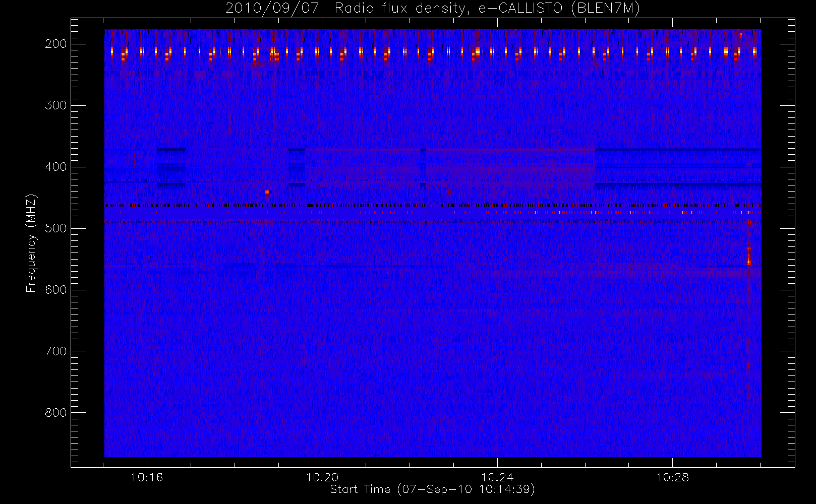Click the 10:24 time tick label
Viewport: 816px width, 504px height.
click(x=497, y=477)
